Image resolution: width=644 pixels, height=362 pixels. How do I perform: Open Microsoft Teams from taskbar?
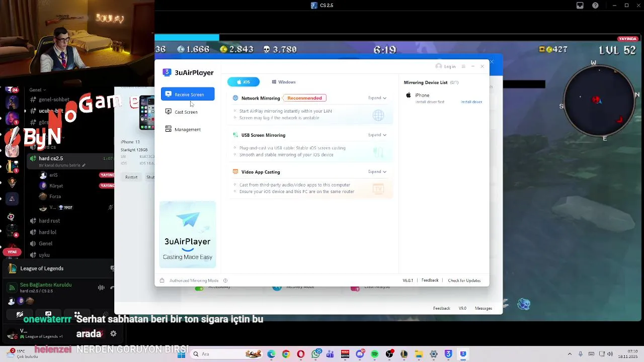(x=330, y=354)
